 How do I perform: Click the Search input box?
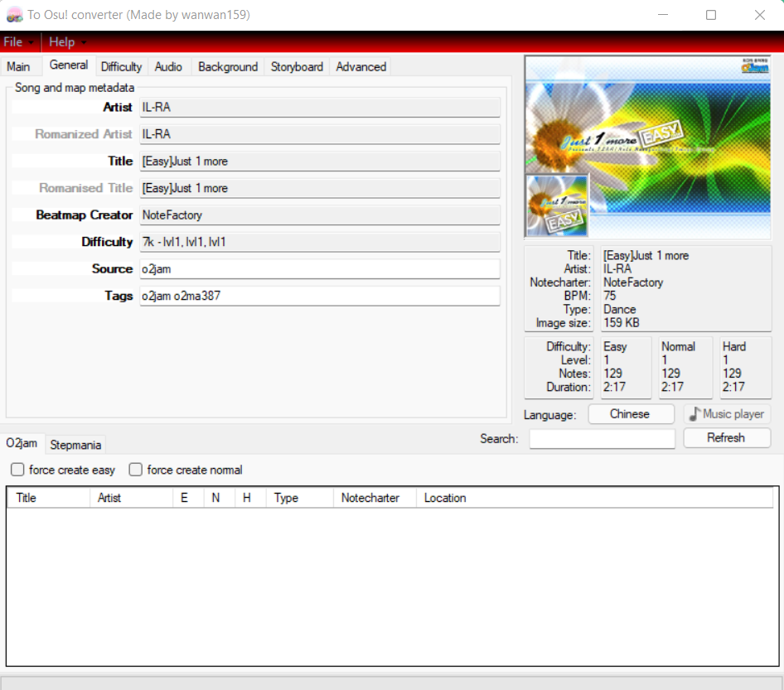point(602,439)
